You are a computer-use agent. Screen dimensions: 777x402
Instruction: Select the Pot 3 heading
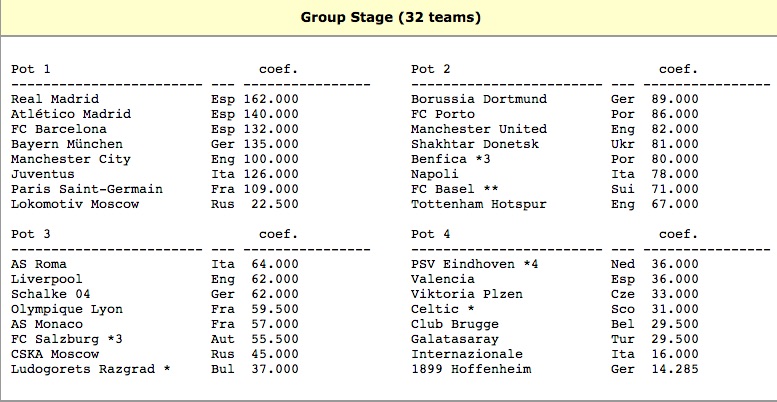pyautogui.click(x=31, y=234)
